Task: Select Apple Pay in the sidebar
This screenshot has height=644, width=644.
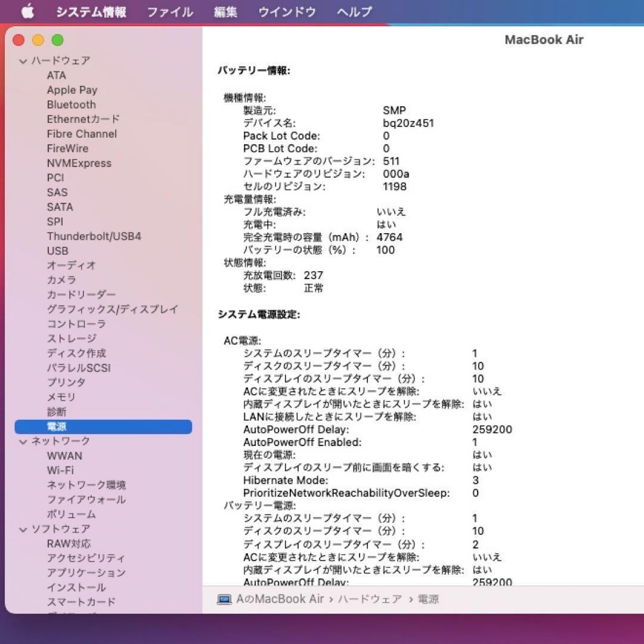Action: click(72, 90)
